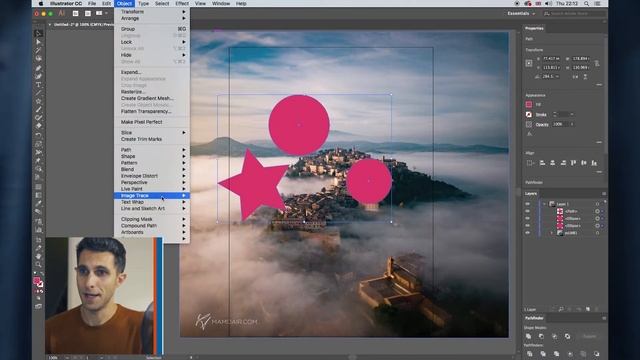The image size is (640, 360).
Task: Toggle visibility of the <Path> sublayer
Action: point(528,211)
